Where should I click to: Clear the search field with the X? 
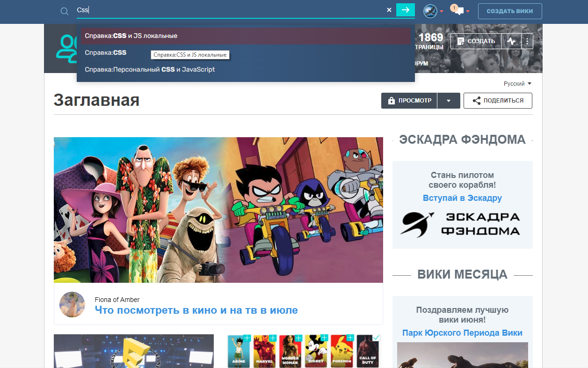(389, 10)
